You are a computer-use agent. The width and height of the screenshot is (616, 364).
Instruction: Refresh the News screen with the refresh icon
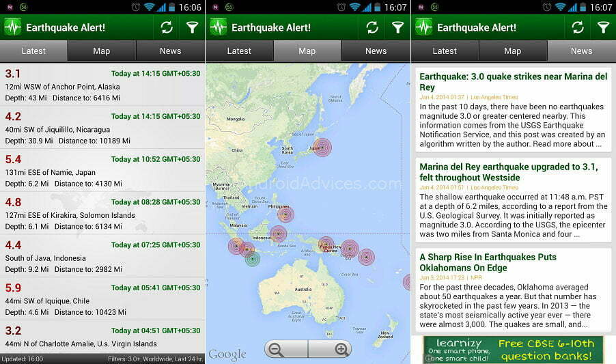point(578,27)
